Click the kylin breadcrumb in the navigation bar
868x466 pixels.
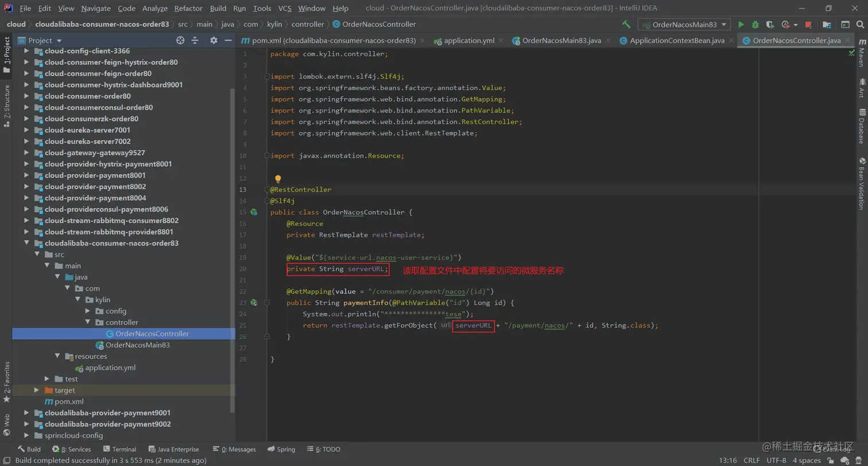click(274, 25)
